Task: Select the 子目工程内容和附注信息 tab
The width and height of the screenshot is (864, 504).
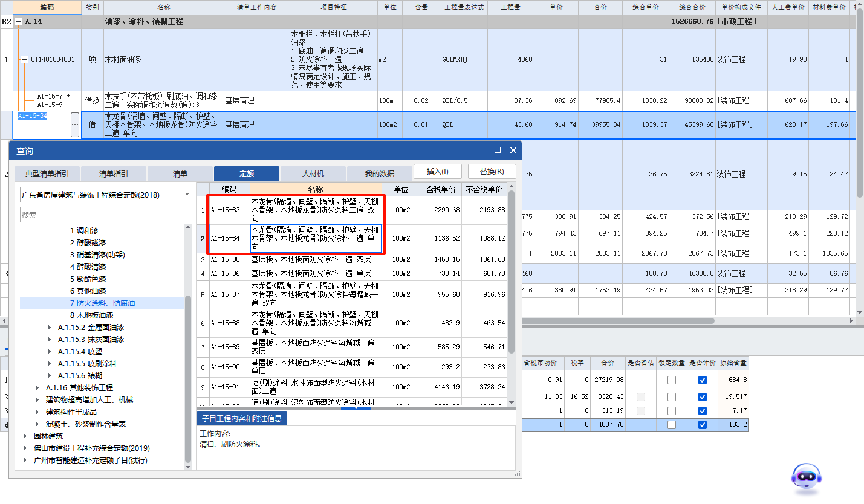Action: [242, 418]
